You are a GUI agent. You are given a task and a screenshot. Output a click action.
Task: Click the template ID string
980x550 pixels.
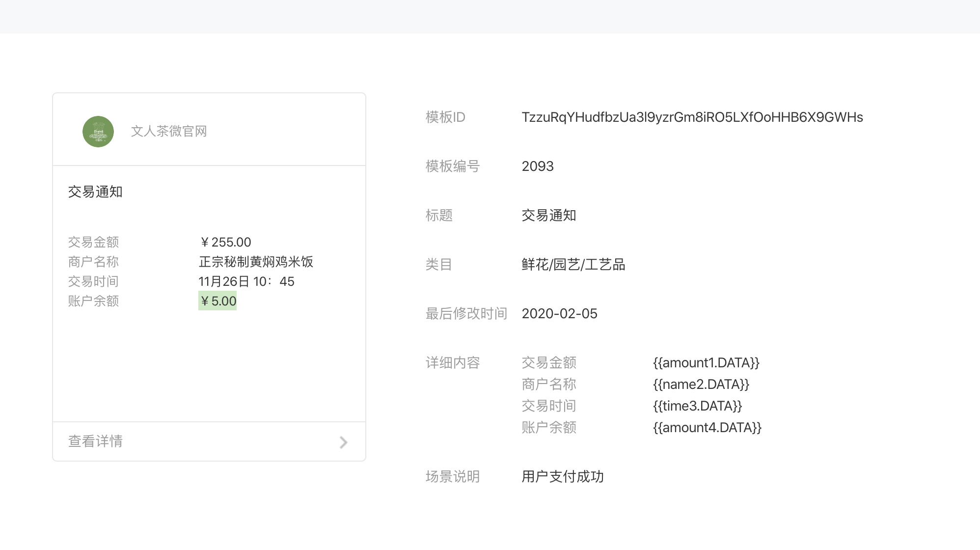click(692, 117)
